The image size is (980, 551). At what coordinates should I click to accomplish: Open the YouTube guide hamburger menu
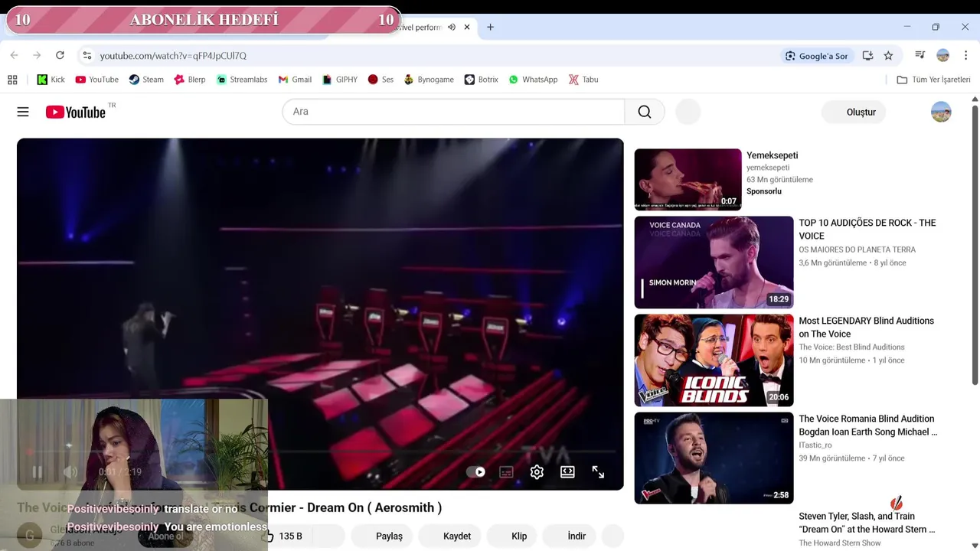[23, 112]
